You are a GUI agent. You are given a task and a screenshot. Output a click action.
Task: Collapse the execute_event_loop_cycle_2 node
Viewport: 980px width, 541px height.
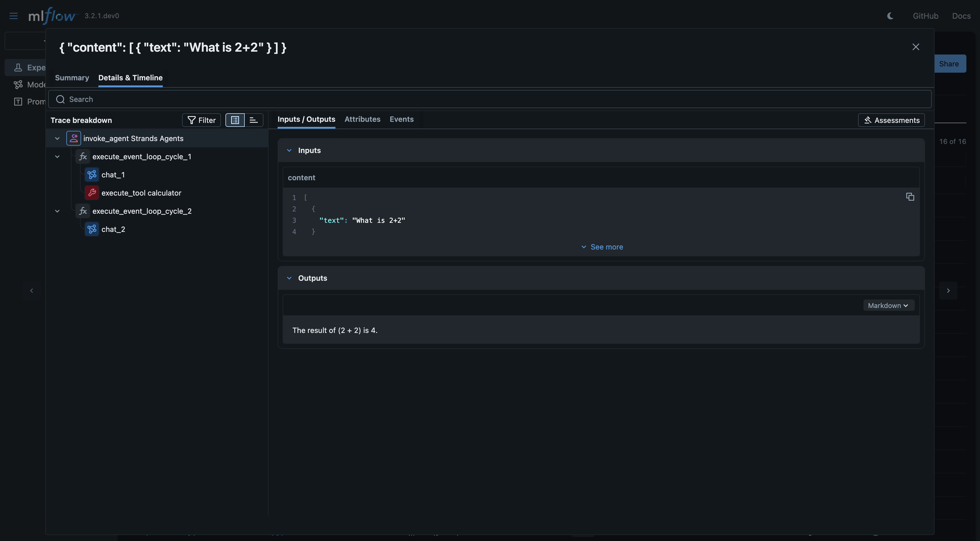pyautogui.click(x=57, y=211)
